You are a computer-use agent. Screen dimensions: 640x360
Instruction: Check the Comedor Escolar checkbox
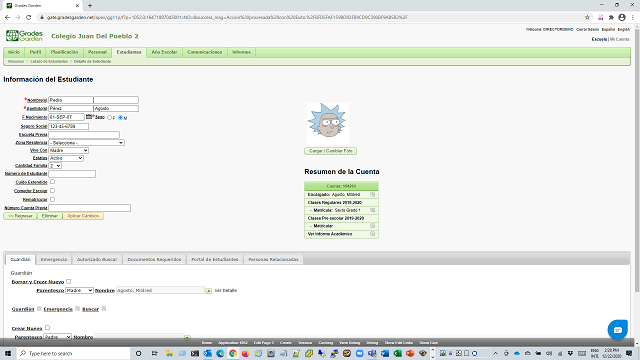tap(52, 191)
